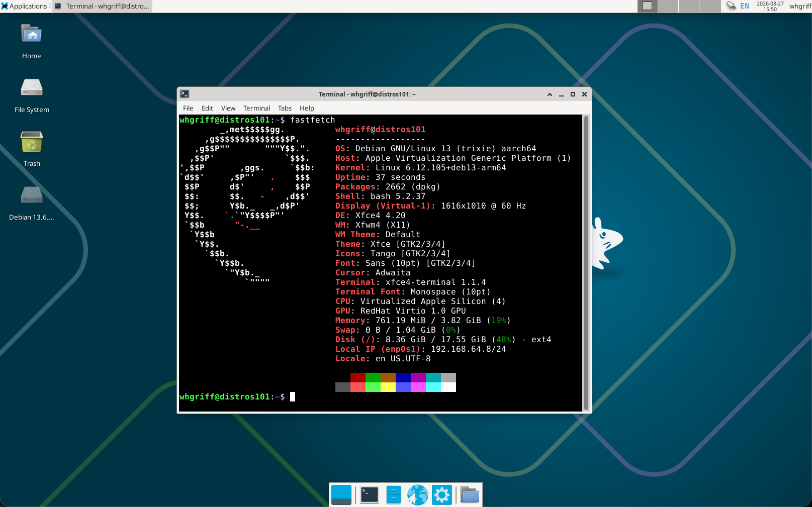Click the 'Shell: bash 5.2.37' line

381,196
